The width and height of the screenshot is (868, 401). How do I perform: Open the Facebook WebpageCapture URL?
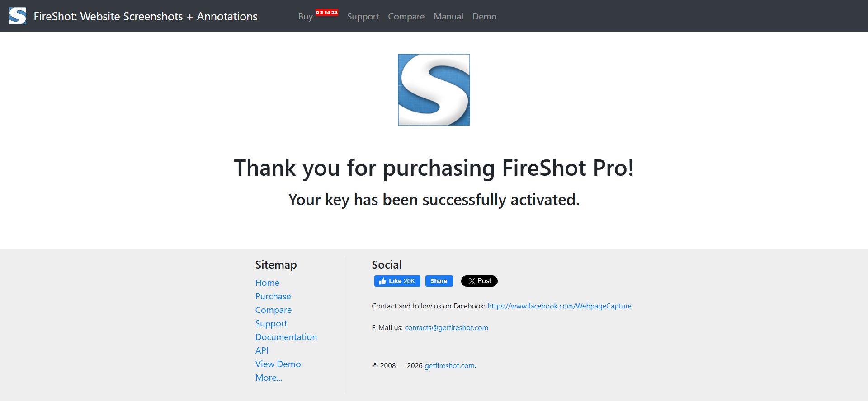pos(559,306)
